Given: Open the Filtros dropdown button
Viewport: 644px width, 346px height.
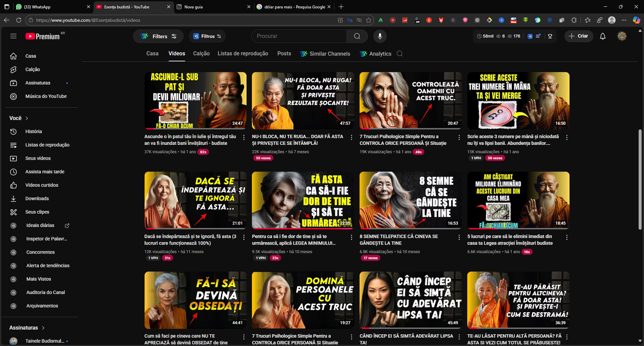Looking at the screenshot, I should [x=207, y=36].
